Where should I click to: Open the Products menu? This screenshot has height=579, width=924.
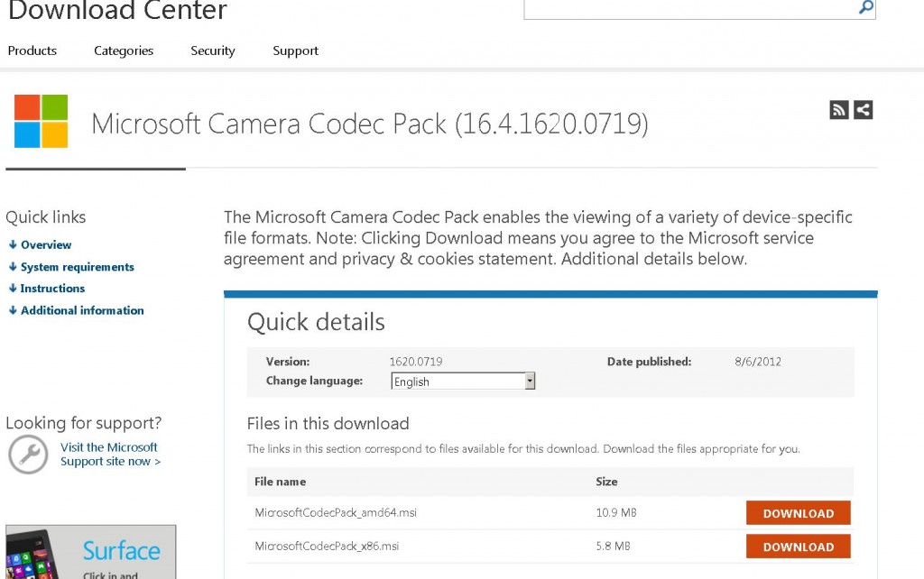(32, 51)
